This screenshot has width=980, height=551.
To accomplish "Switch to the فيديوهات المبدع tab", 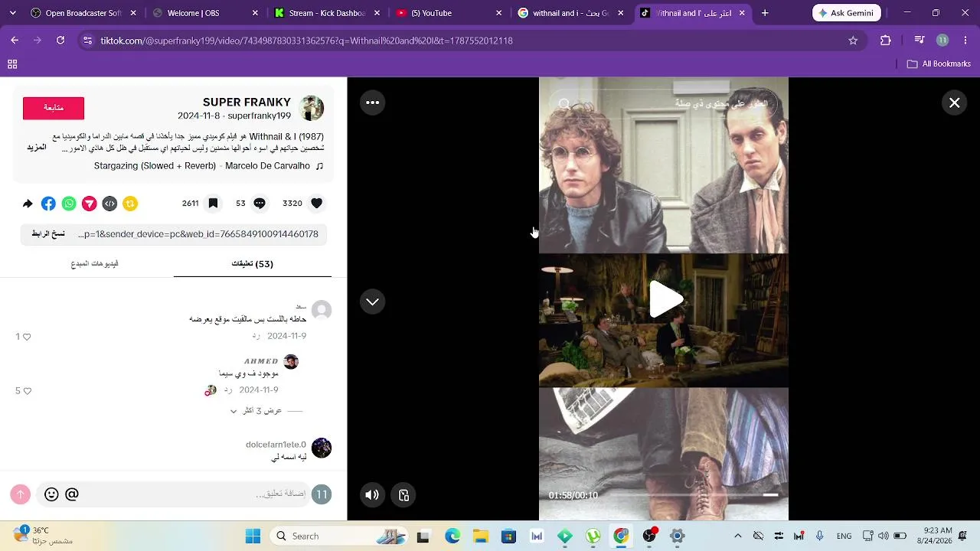I will (x=94, y=264).
